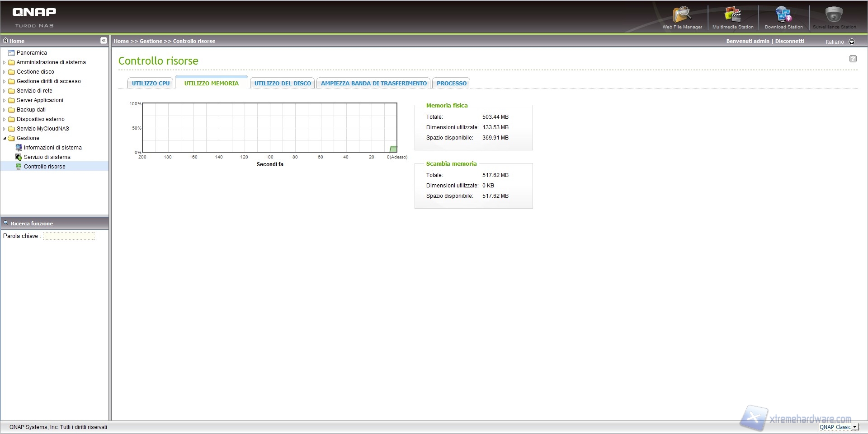Open Servizio di sistema item

pos(47,157)
